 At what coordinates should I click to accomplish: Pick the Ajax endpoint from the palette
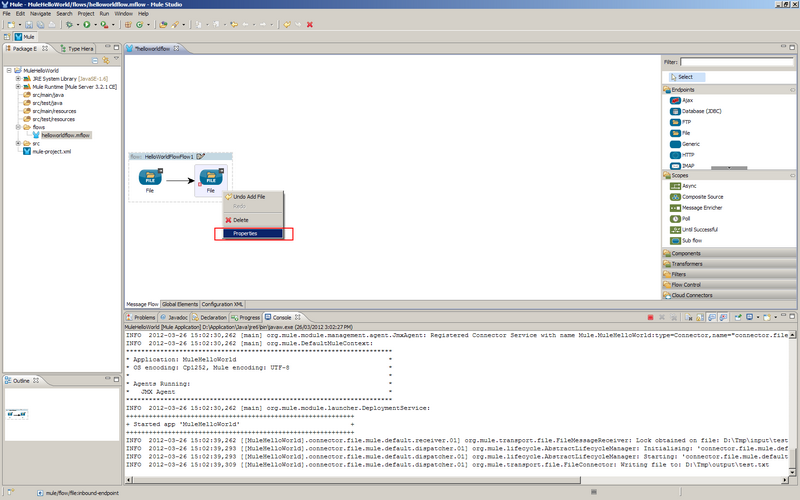click(x=681, y=101)
